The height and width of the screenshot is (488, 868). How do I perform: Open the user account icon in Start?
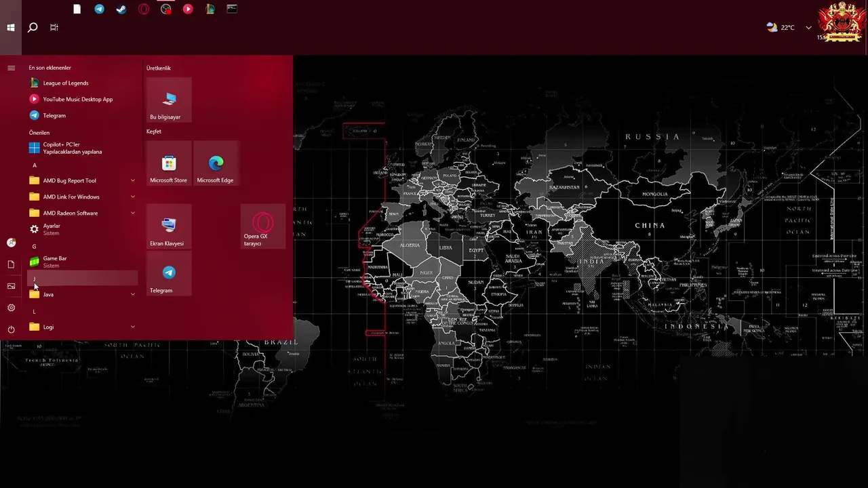[x=11, y=243]
